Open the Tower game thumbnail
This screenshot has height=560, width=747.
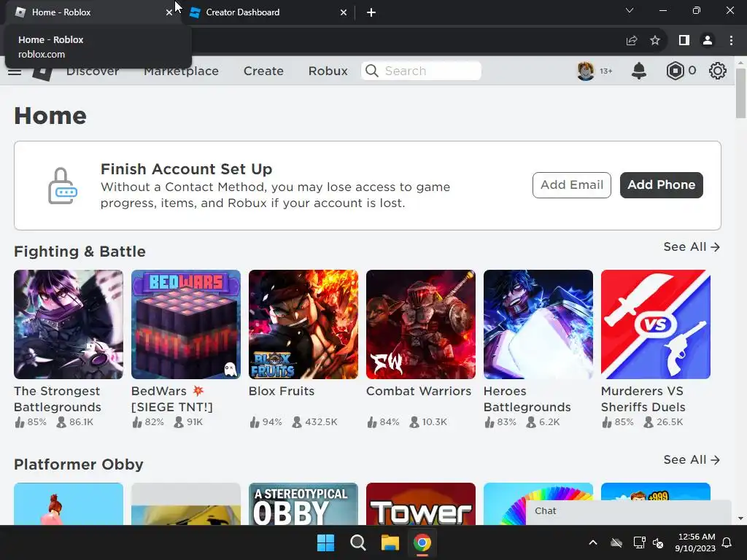pyautogui.click(x=421, y=504)
